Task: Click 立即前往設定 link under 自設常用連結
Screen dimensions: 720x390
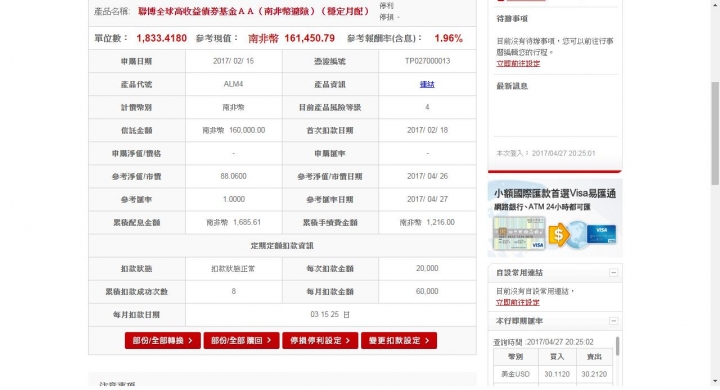Action: 518,302
